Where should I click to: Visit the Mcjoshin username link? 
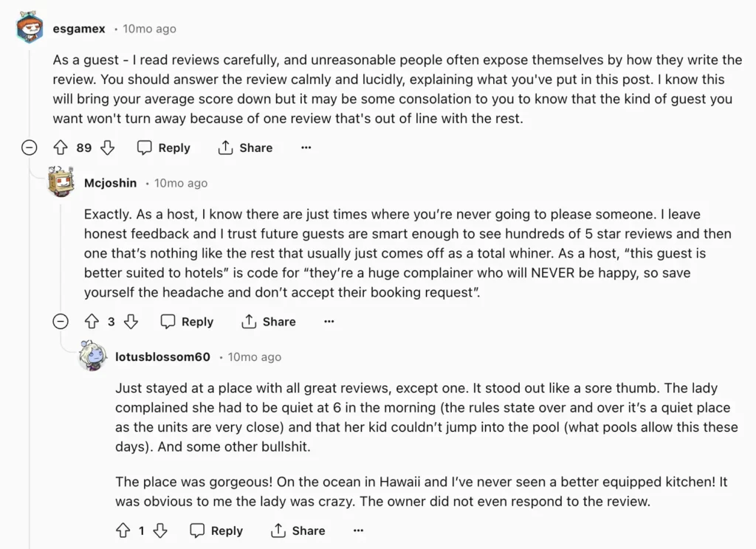pyautogui.click(x=110, y=183)
